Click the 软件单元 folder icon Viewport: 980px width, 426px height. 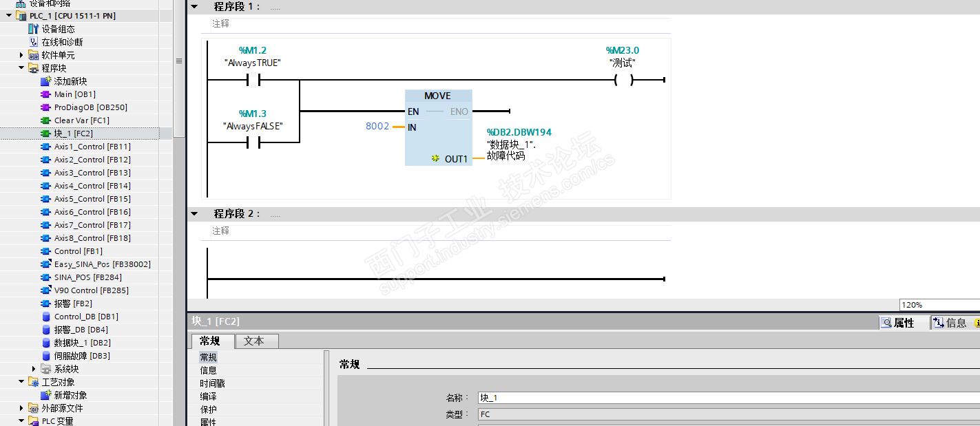(34, 55)
